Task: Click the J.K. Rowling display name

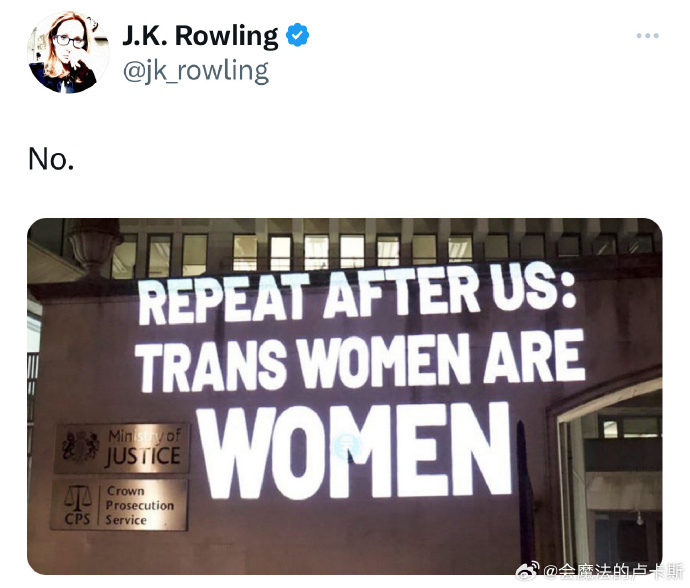Action: (200, 36)
